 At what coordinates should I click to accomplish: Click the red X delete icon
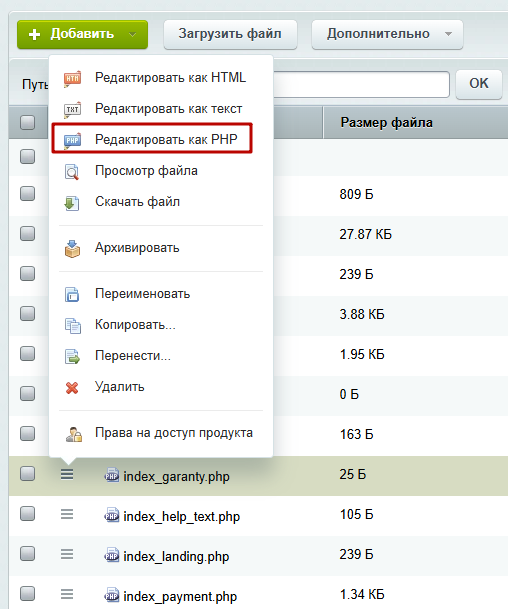tap(72, 388)
